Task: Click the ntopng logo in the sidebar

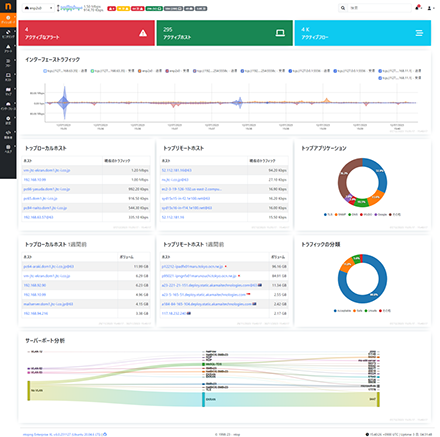Action: pos(8,6)
